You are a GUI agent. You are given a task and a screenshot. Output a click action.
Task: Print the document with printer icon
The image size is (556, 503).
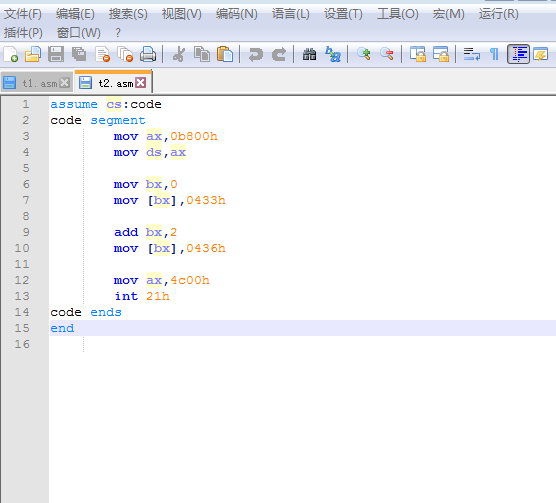pyautogui.click(x=148, y=55)
